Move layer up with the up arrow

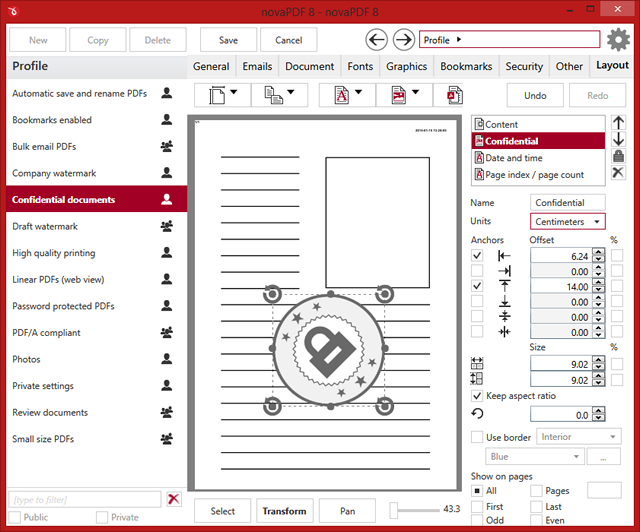[x=618, y=122]
